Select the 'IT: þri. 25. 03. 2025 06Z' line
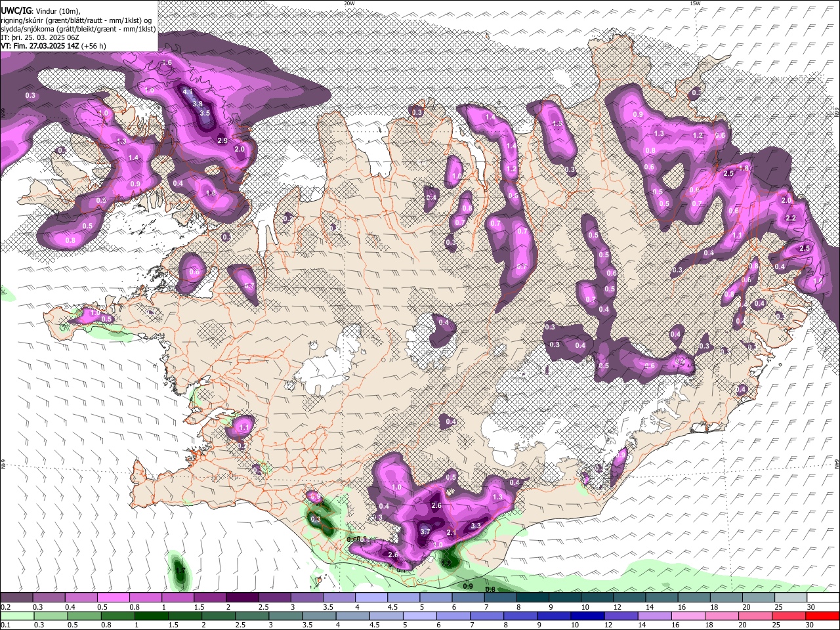840x630 pixels. point(39,37)
